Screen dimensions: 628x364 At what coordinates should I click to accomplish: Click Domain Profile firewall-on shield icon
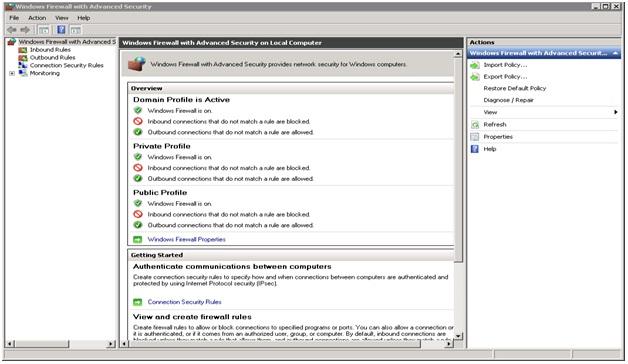138,110
